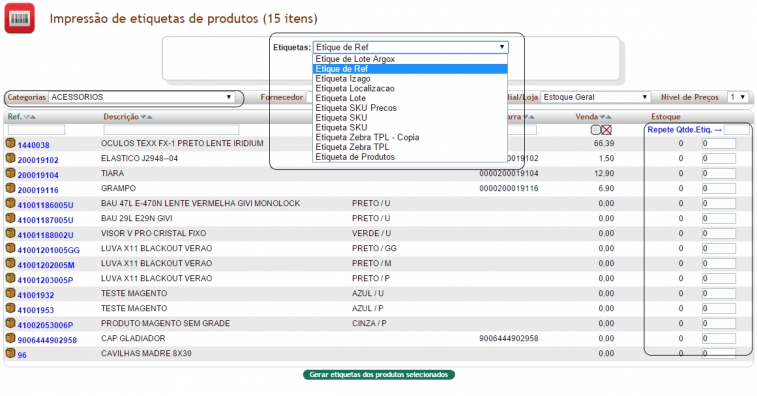
Task: Click the red barcode label-printing icon
Action: point(20,18)
